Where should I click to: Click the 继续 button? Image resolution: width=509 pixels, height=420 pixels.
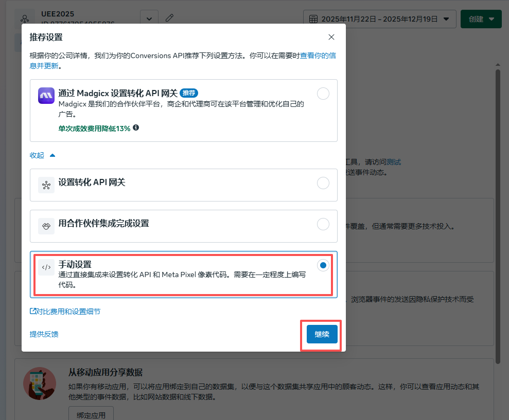tap(322, 334)
